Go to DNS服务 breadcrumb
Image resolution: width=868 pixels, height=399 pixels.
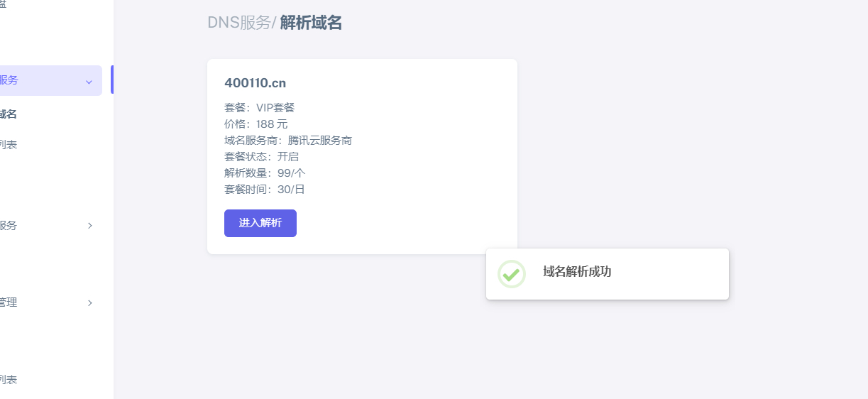click(239, 23)
